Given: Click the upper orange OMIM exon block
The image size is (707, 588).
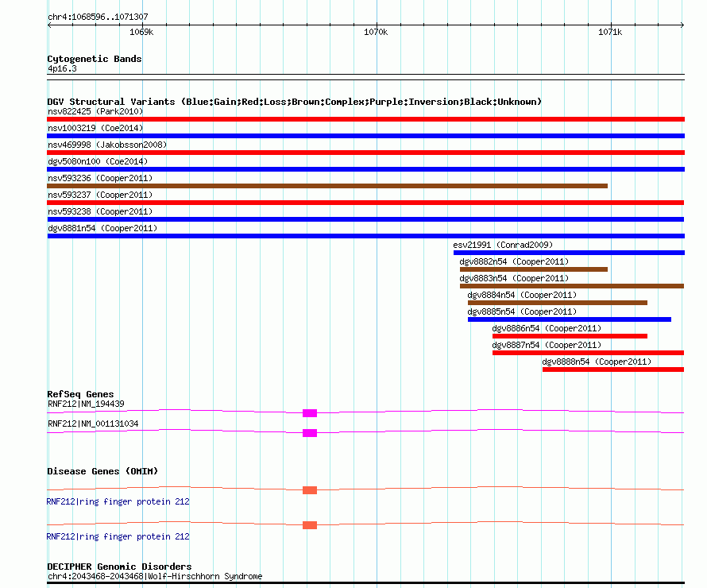Looking at the screenshot, I should (310, 490).
